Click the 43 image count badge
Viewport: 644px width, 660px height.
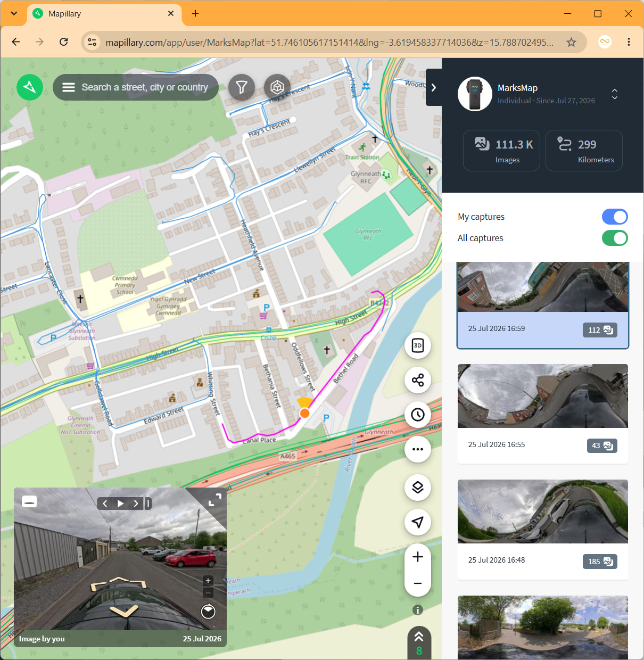click(602, 445)
